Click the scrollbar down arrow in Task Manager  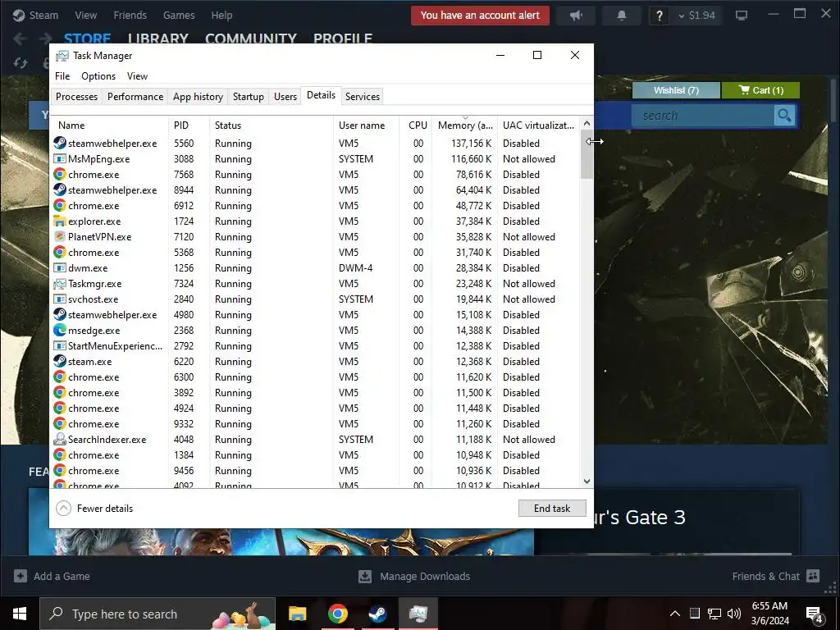(587, 481)
